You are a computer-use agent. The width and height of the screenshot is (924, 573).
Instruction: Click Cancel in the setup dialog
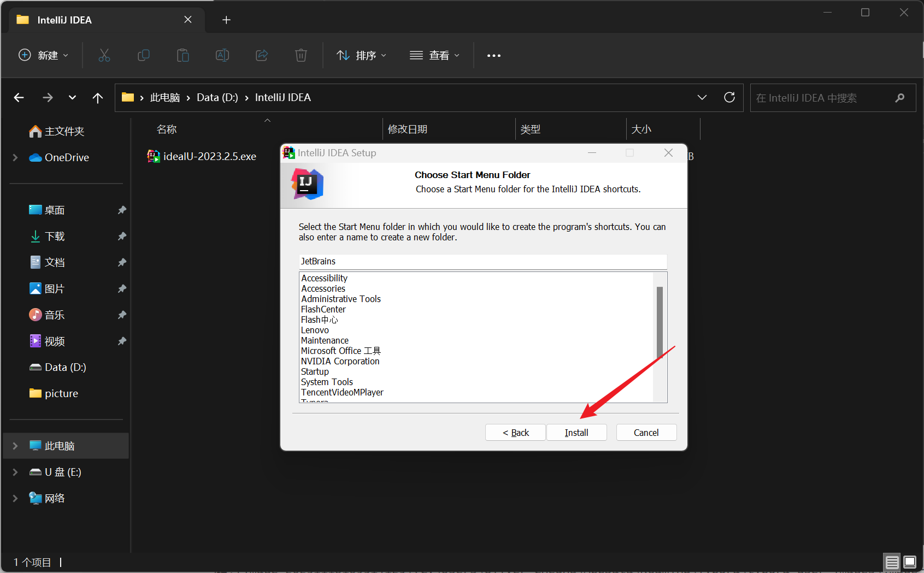646,433
